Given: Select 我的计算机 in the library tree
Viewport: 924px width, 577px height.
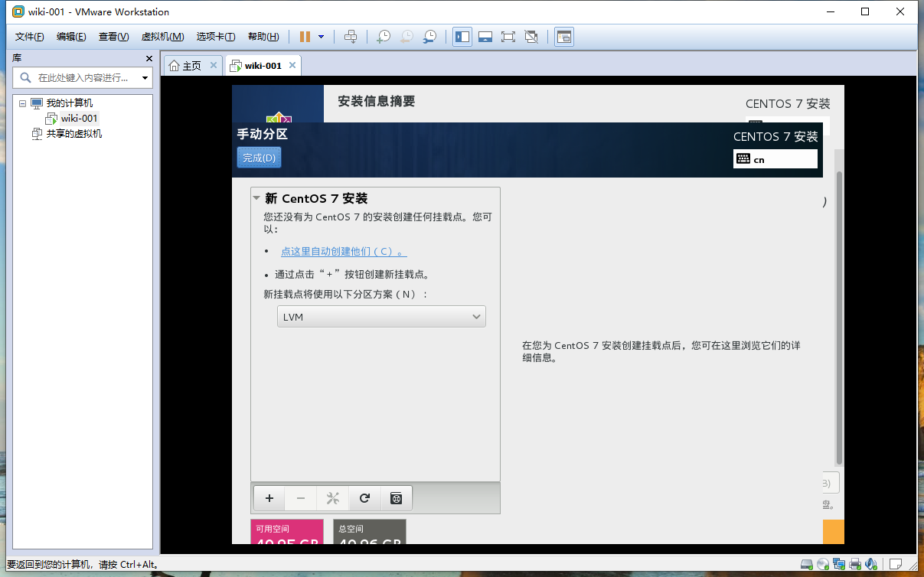Looking at the screenshot, I should pyautogui.click(x=69, y=103).
